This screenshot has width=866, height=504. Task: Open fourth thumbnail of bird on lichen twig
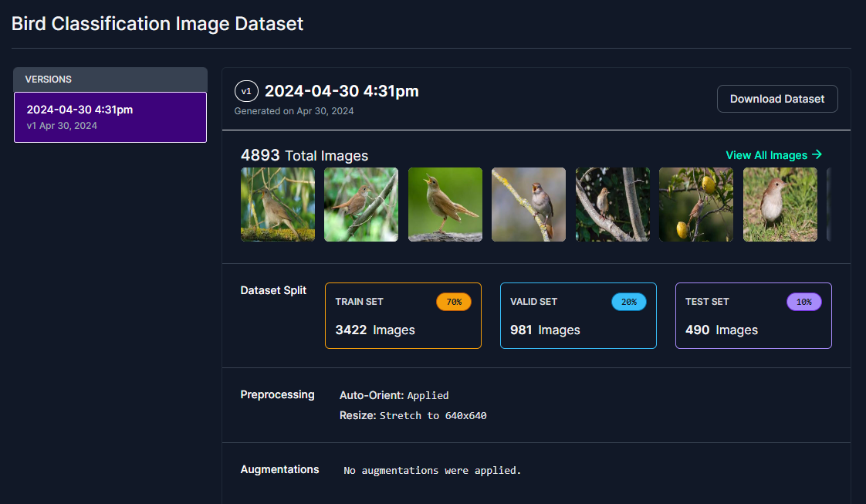pos(529,205)
